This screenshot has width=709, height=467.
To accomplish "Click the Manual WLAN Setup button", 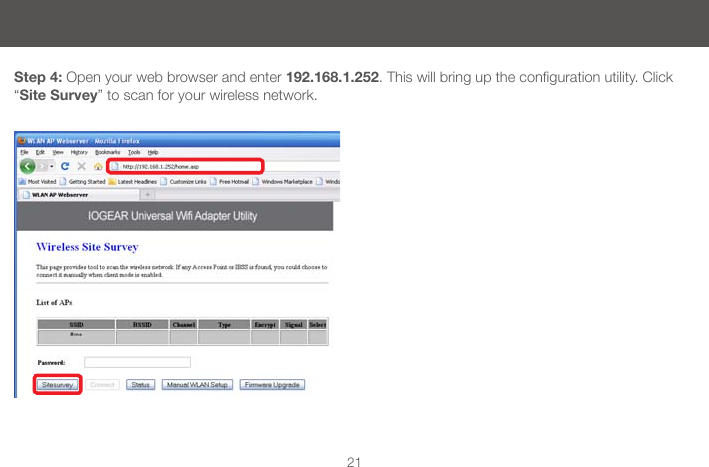I will coord(197,385).
